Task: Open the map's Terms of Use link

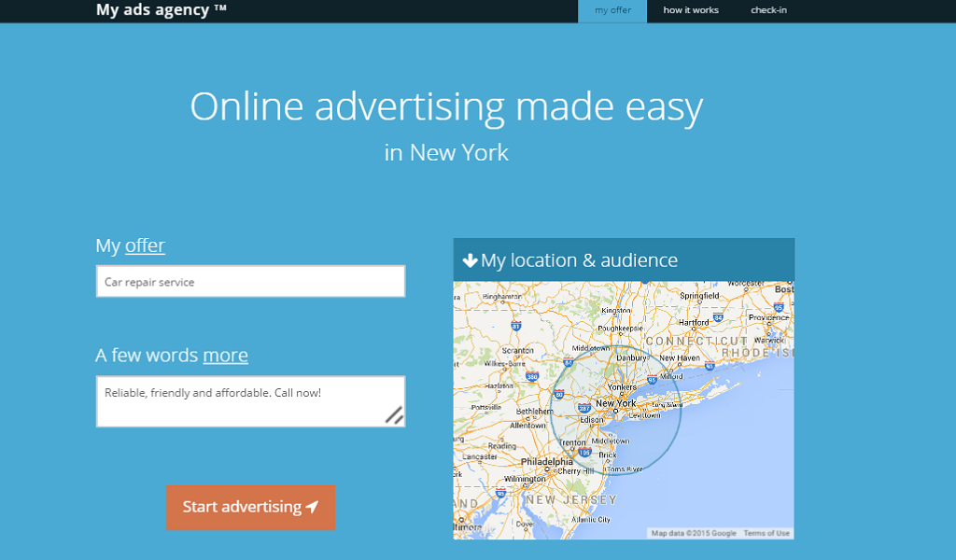Action: point(766,534)
